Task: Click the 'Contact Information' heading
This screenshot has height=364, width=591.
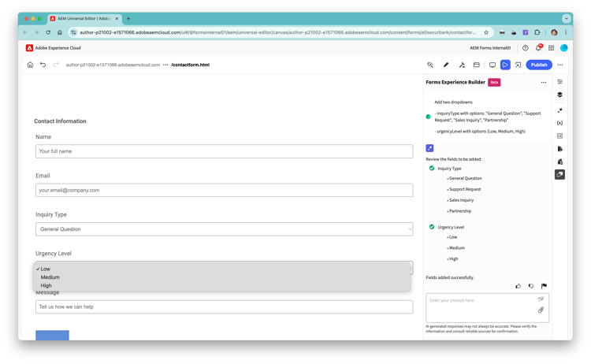Action: coord(60,121)
